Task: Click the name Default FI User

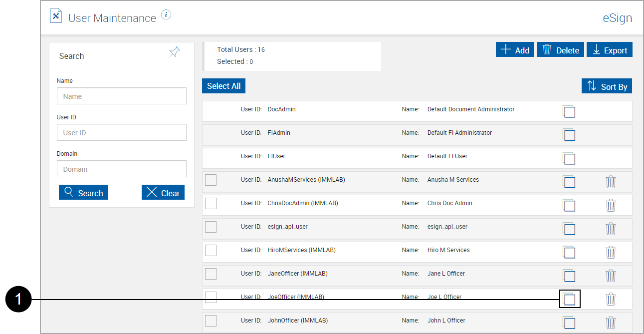Action: [x=447, y=156]
